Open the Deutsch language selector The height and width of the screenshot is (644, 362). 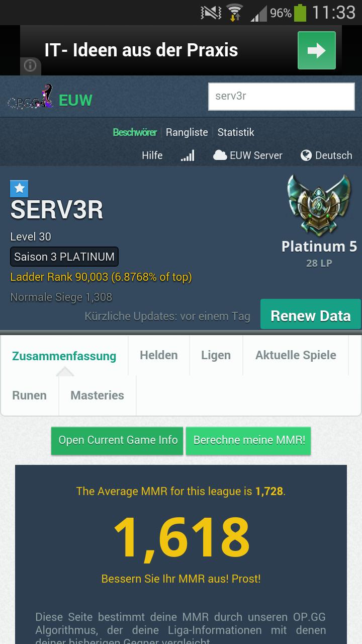(x=326, y=155)
